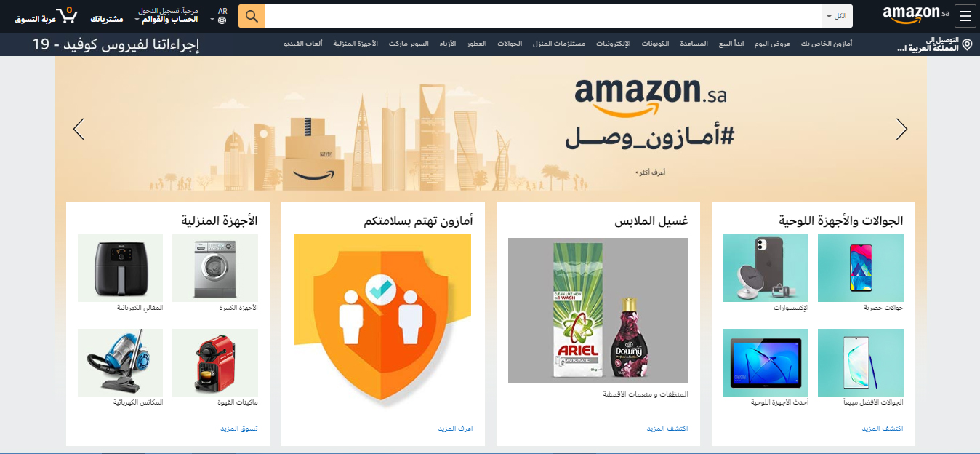The height and width of the screenshot is (454, 980).
Task: Open السوبر ماركت navigation item
Action: 409,44
